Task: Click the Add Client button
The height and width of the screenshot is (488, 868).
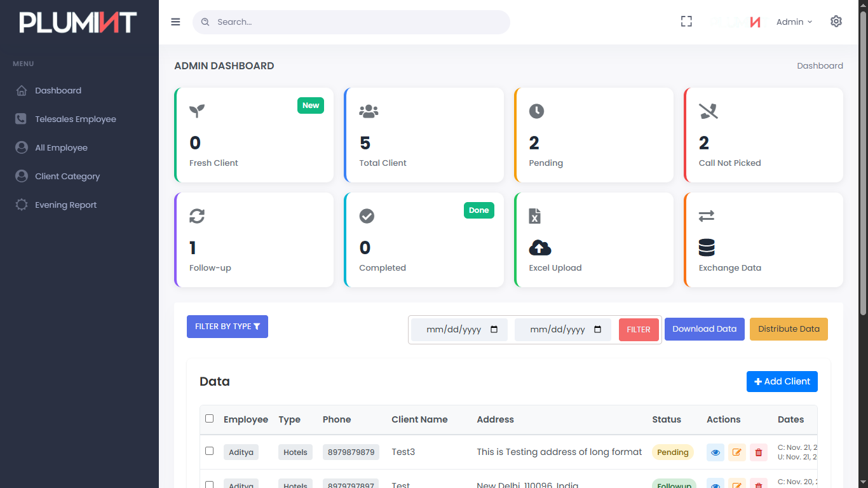Action: (x=782, y=381)
